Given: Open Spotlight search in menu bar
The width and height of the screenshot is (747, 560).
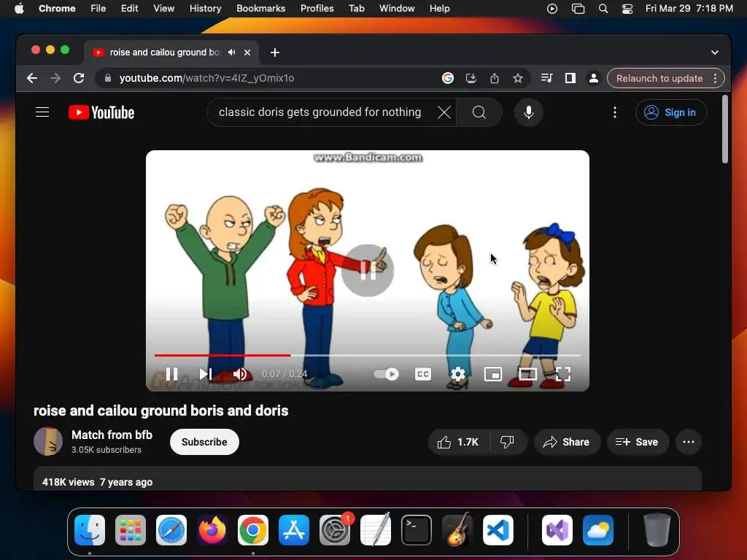Looking at the screenshot, I should tap(603, 9).
